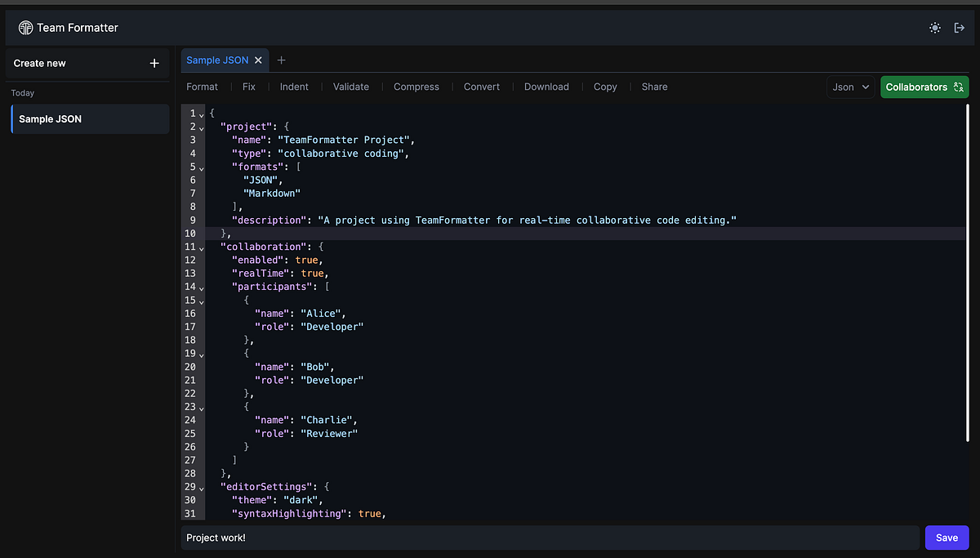Image resolution: width=980 pixels, height=558 pixels.
Task: Toggle the light theme with the sun icon
Action: click(x=934, y=27)
